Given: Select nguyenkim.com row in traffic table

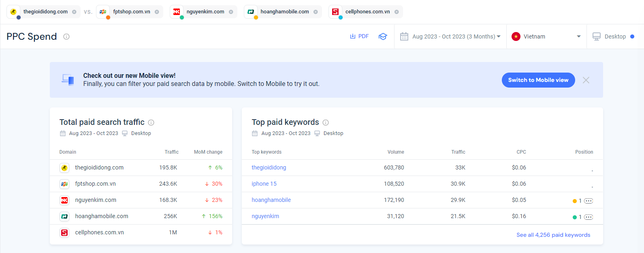Looking at the screenshot, I should [141, 200].
